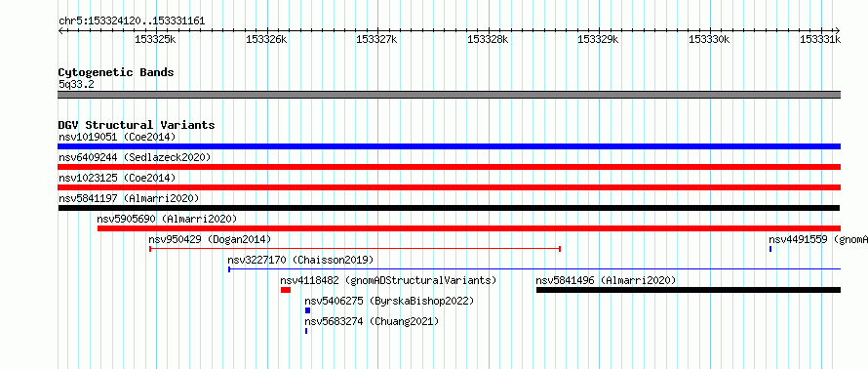Open variant label nsv1023125 (Coe2014)
Screen dimensions: 868x369
(117, 178)
